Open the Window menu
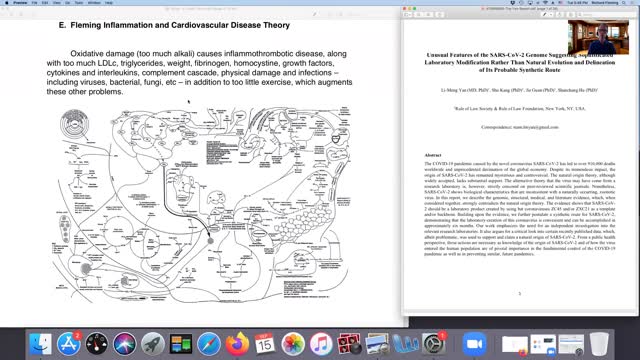Image resolution: width=640 pixels, height=360 pixels. coord(94,2)
